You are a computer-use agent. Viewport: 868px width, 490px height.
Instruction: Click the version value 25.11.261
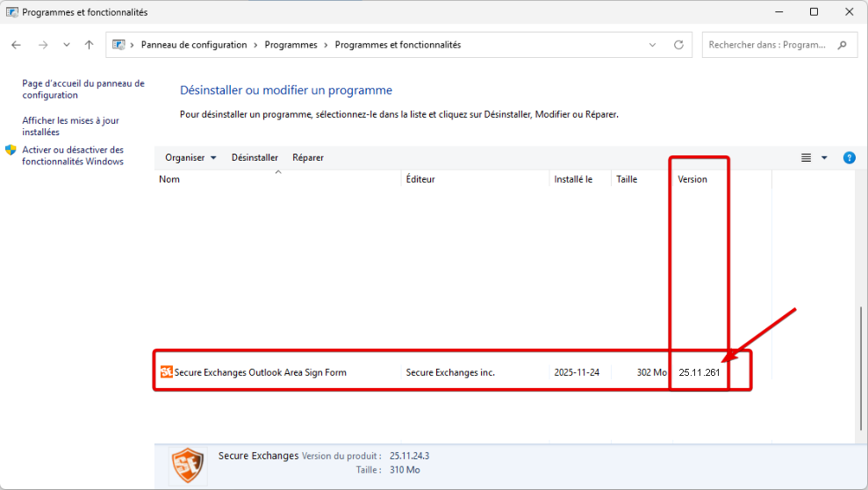tap(699, 372)
